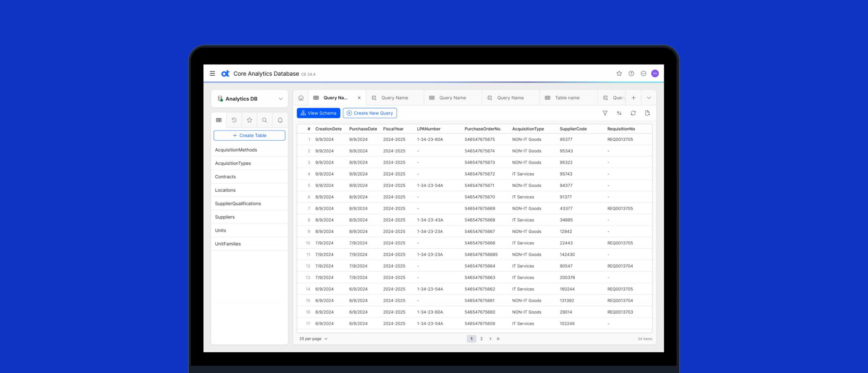Click the View Schema button
This screenshot has height=373, width=868.
pos(318,113)
